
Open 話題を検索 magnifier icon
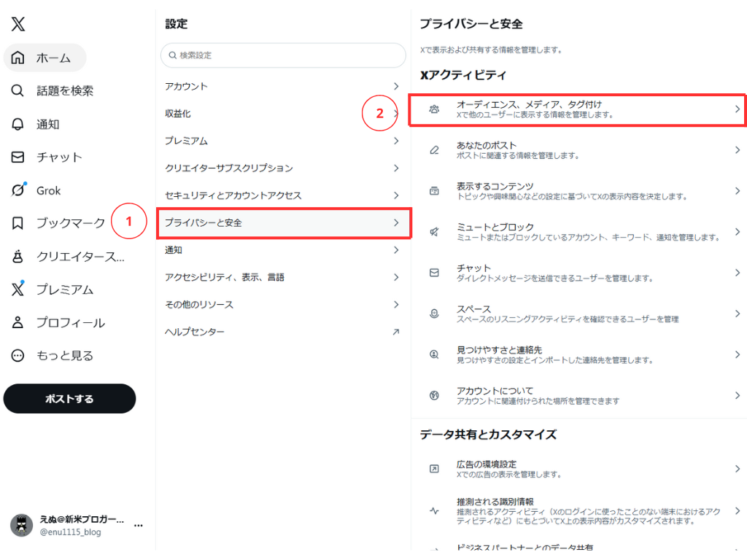pos(18,90)
